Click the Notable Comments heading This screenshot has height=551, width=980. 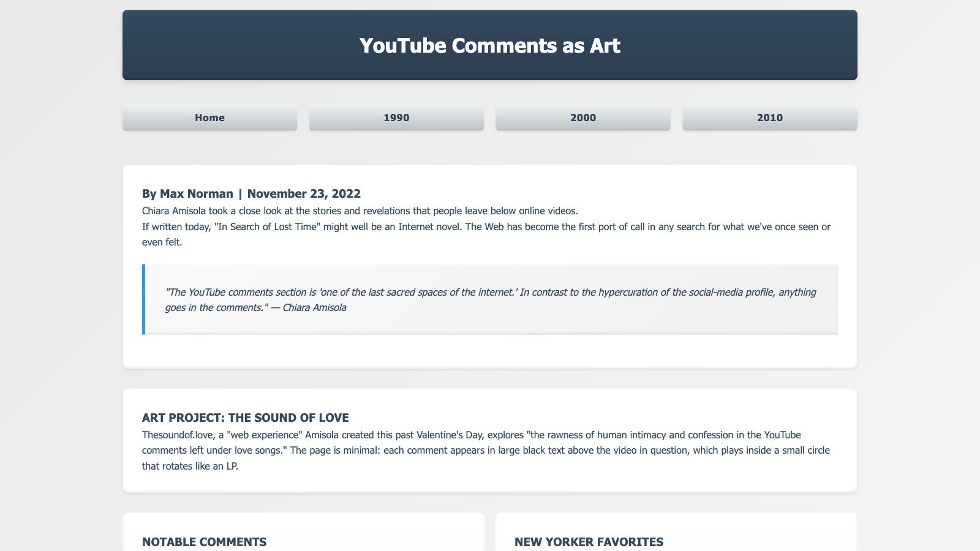[x=204, y=542]
